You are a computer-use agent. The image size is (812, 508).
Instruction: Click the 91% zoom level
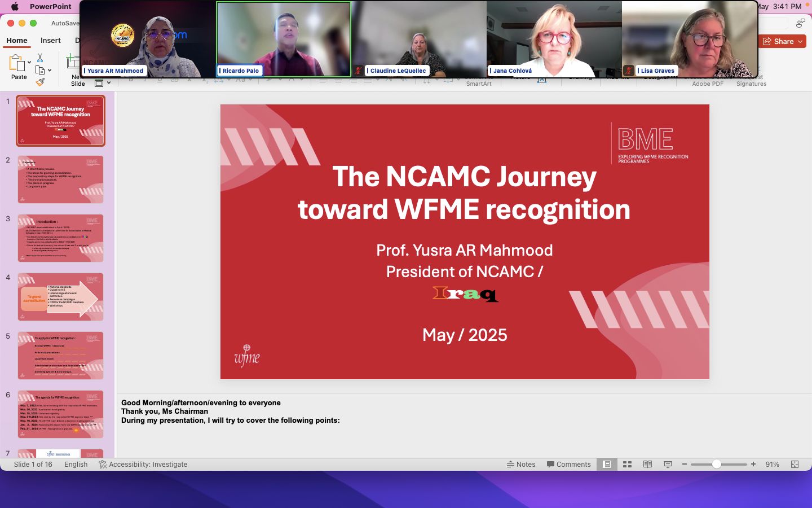point(772,465)
